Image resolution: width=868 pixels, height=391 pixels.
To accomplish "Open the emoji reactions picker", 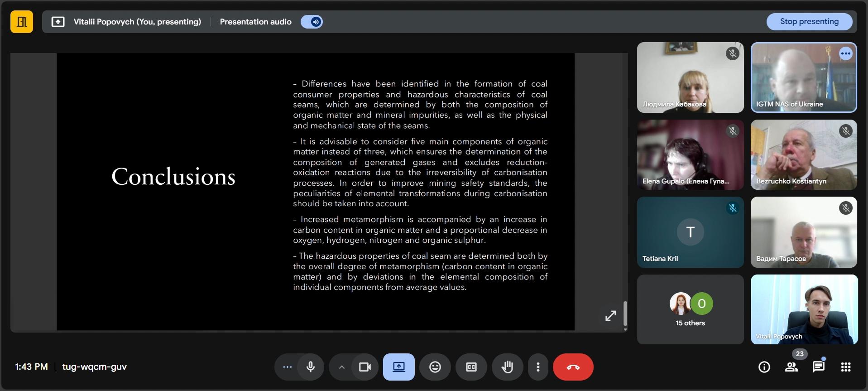I will click(435, 367).
